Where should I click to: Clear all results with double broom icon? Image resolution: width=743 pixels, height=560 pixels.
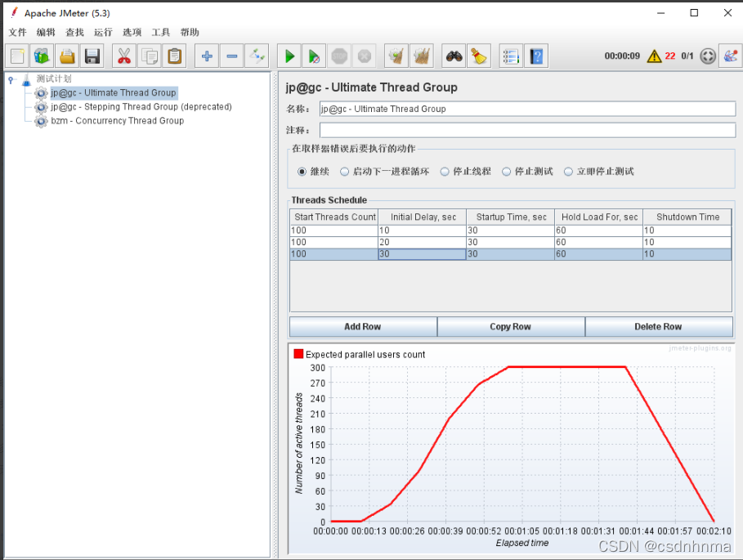click(x=421, y=56)
